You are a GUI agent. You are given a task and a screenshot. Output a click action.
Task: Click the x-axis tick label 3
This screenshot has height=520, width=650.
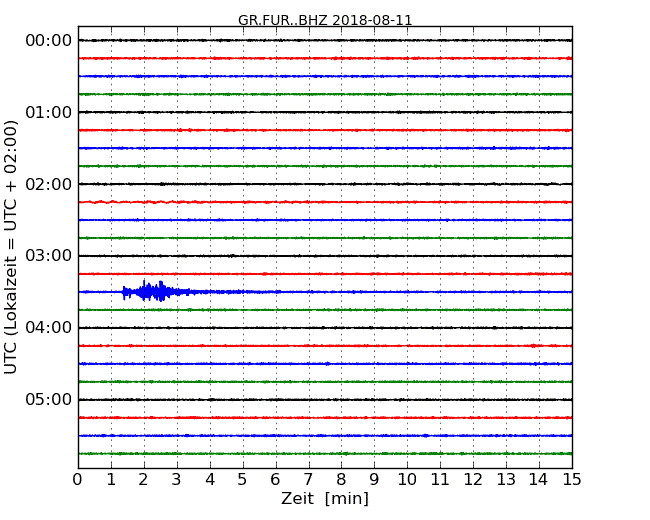[177, 480]
